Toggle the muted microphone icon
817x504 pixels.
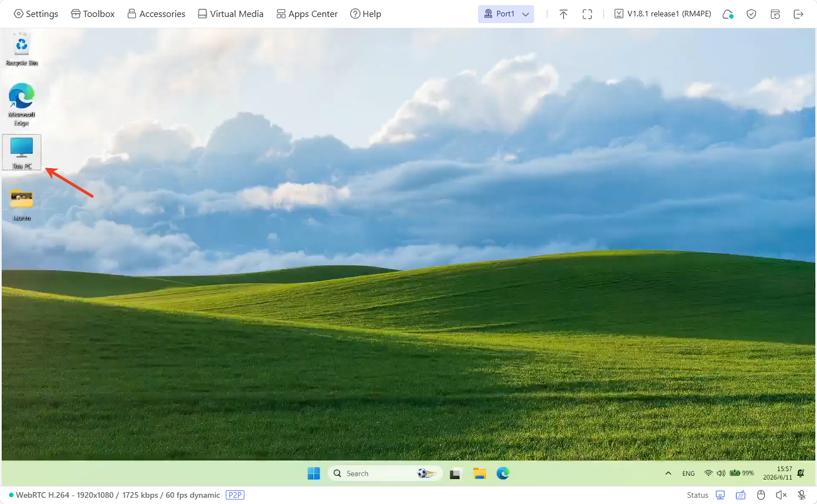pos(802,495)
